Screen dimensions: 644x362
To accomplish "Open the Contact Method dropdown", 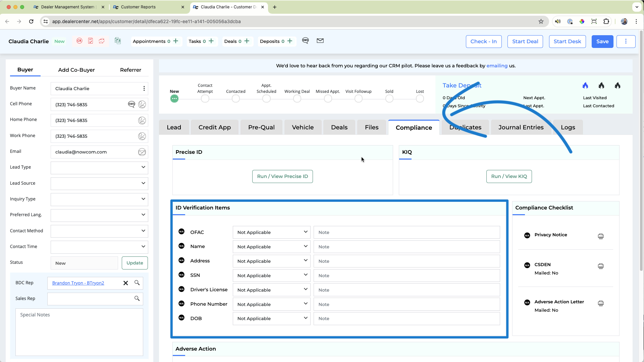I will point(99,231).
